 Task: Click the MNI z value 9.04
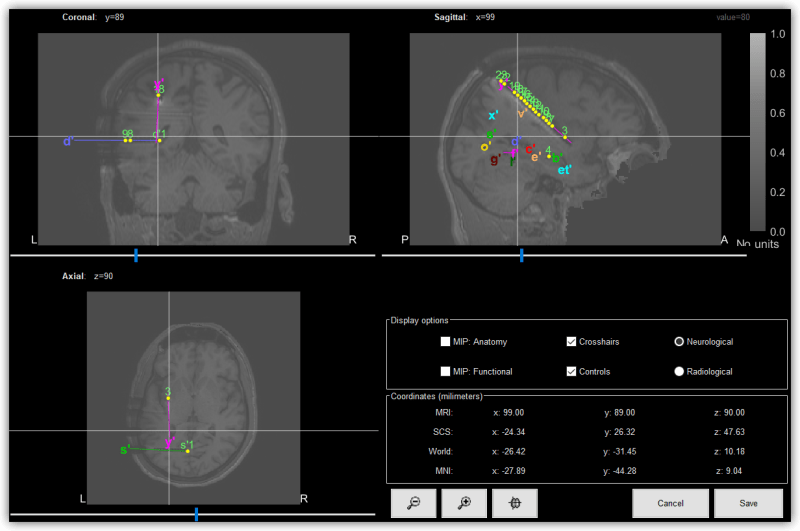(729, 471)
